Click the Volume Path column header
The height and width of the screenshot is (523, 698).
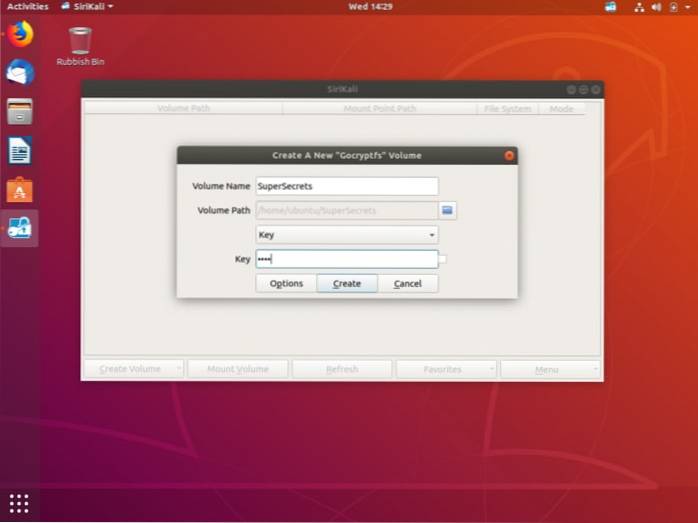coord(183,108)
